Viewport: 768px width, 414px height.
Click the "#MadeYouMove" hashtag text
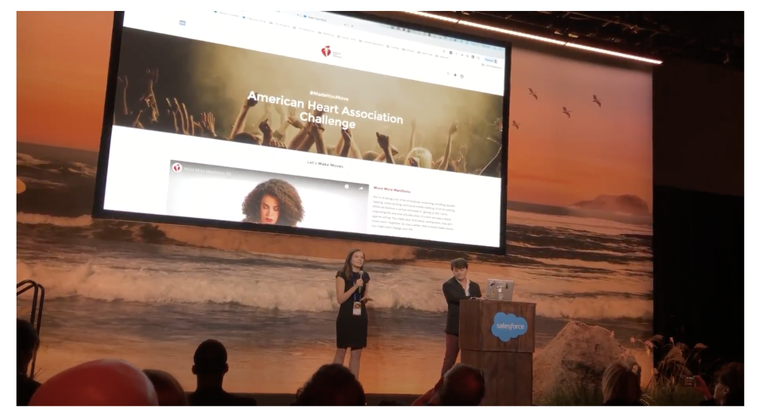click(329, 95)
